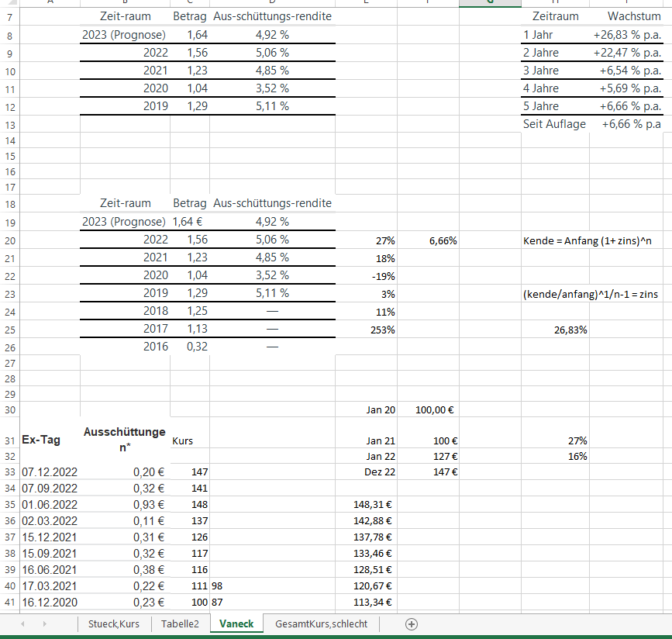Click the 'Dez 22' cell
This screenshot has width=672, height=639.
(x=366, y=471)
